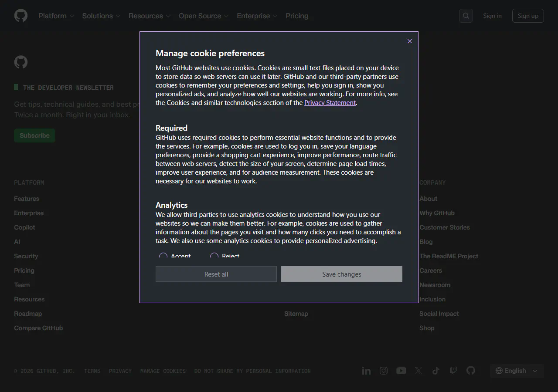
Task: Open the search magnifier button
Action: tap(466, 16)
